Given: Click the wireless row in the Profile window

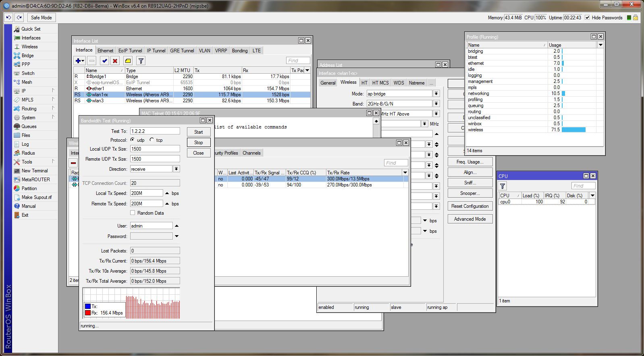Looking at the screenshot, I should click(x=534, y=130).
